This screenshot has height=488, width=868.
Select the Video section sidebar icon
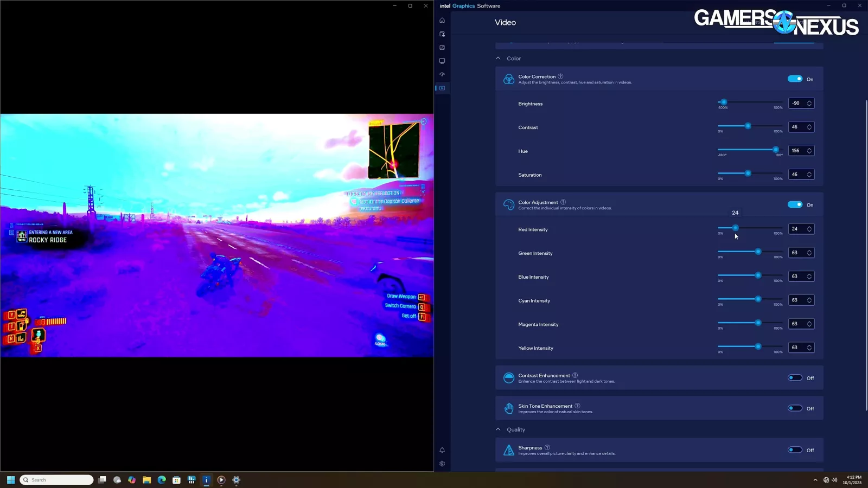click(442, 88)
